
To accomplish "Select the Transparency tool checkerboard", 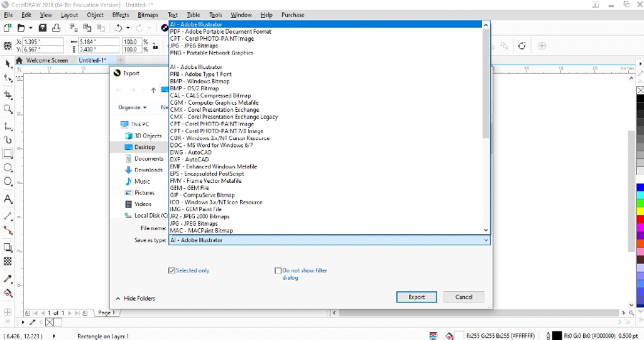I will pyautogui.click(x=8, y=262).
